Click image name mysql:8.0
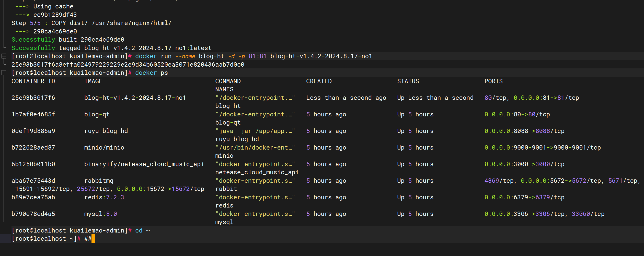The image size is (644, 256). click(x=101, y=214)
